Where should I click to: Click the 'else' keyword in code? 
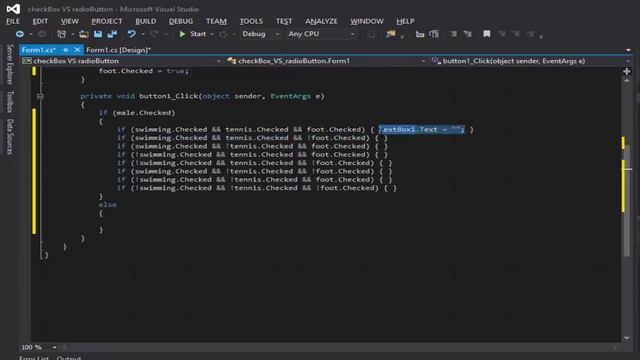pyautogui.click(x=107, y=204)
